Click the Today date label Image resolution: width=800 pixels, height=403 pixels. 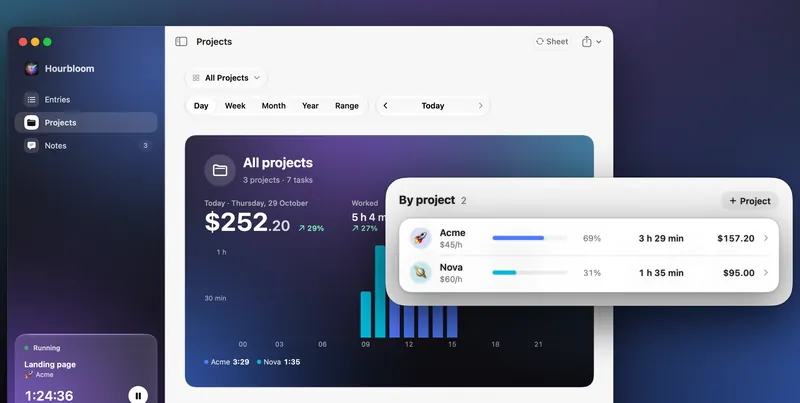click(433, 106)
